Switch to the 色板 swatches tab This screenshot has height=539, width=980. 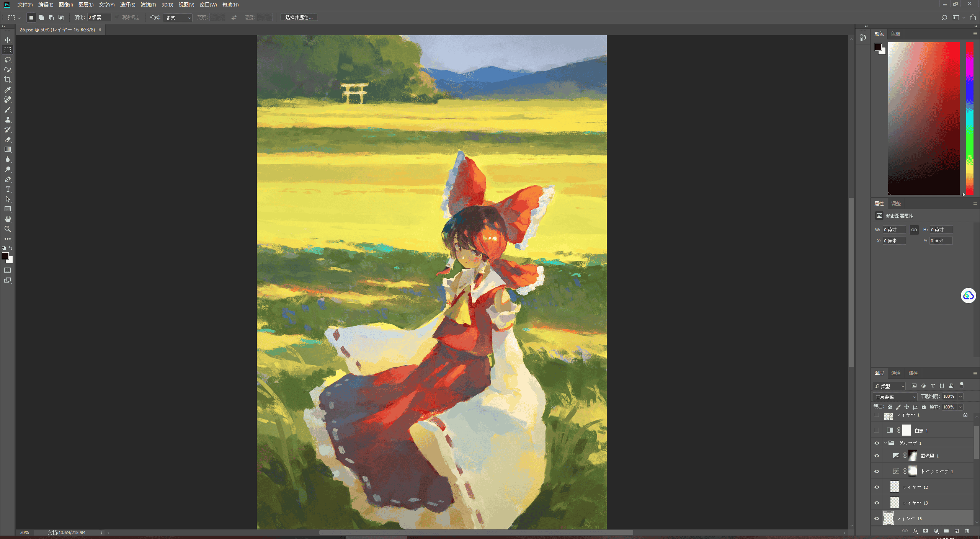click(895, 34)
